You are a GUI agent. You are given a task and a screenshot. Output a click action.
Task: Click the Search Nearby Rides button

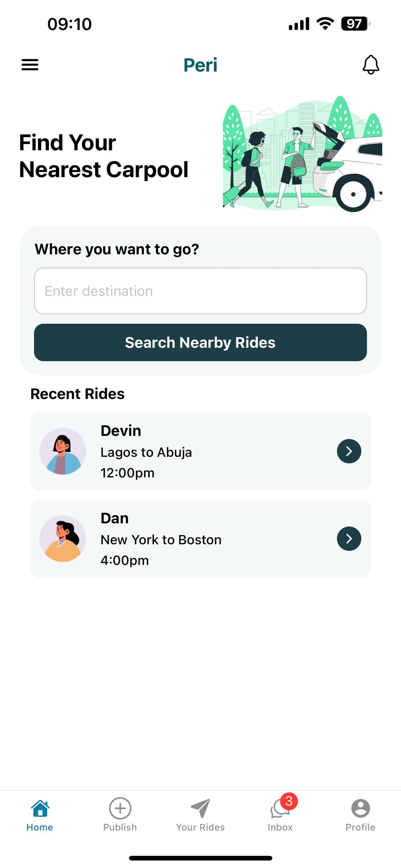click(x=200, y=342)
